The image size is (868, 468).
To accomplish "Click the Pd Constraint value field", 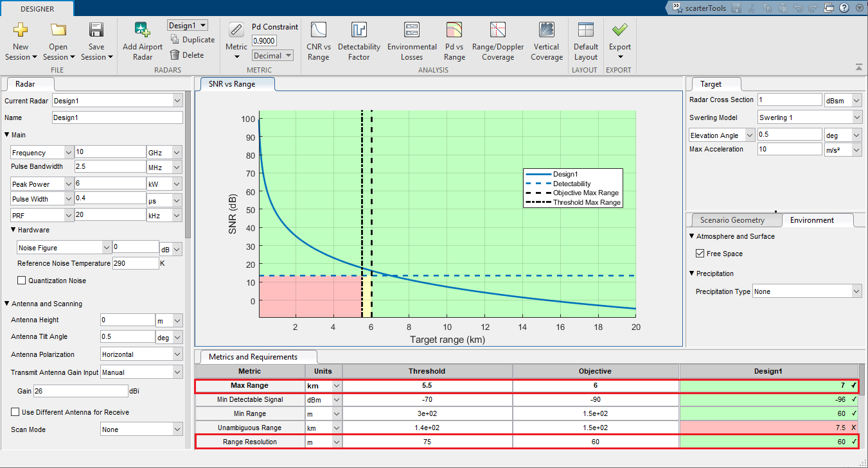I will [x=263, y=40].
